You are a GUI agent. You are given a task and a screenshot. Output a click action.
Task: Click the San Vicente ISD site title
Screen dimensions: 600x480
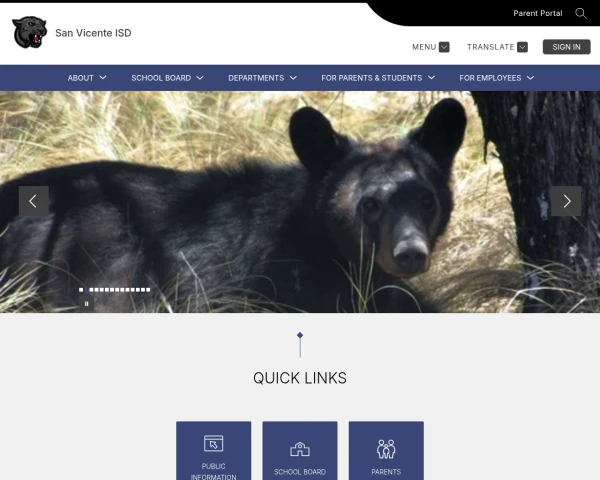[x=93, y=33]
